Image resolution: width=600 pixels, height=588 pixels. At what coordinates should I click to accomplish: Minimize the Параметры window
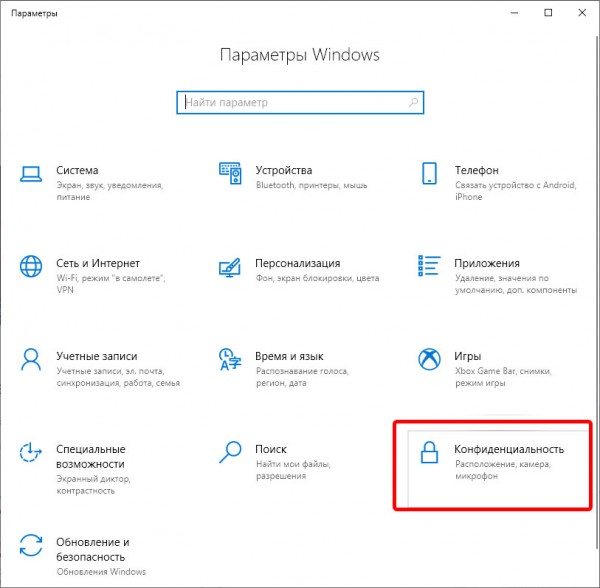pos(514,13)
